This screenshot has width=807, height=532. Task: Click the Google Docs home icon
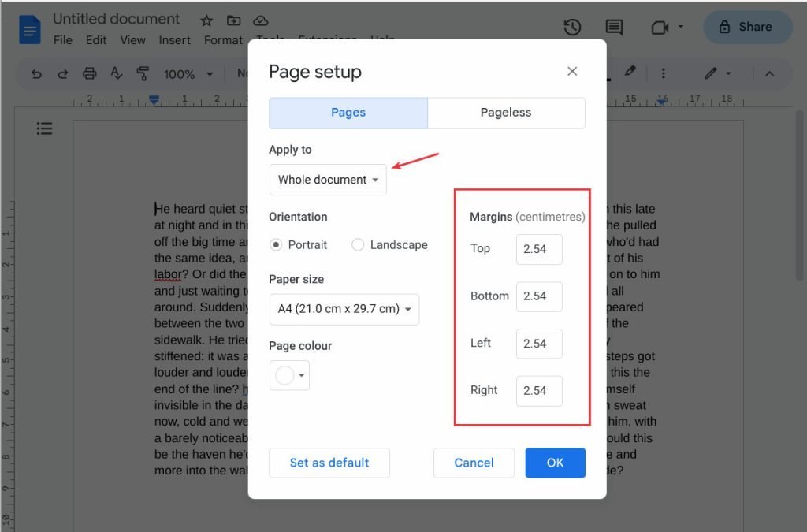(x=30, y=29)
